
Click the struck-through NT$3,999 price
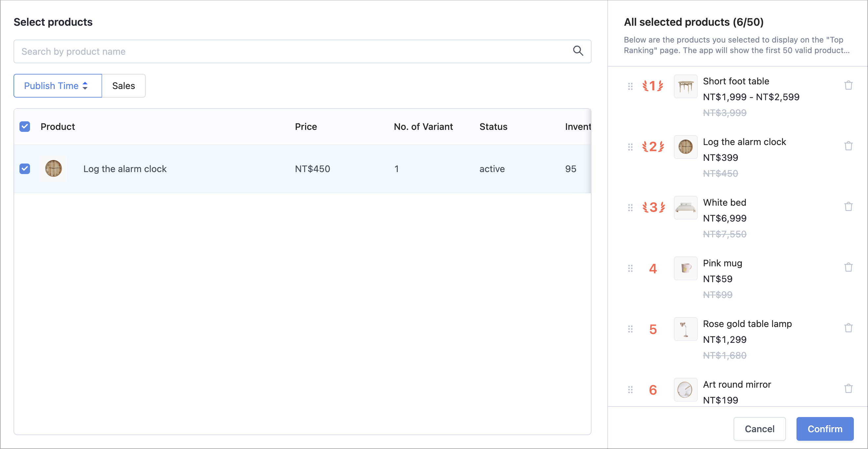coord(724,113)
